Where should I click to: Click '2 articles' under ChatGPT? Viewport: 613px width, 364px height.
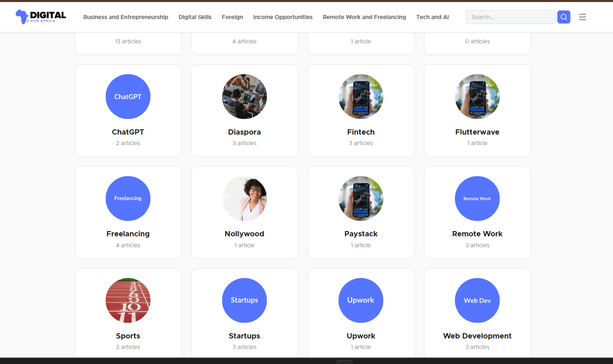click(128, 143)
